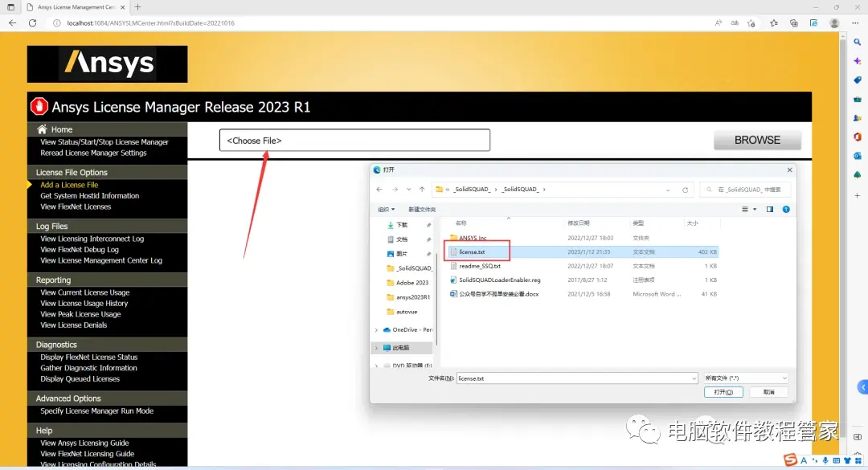Click the Choose File input field
Viewport: 868px width, 470px height.
355,140
